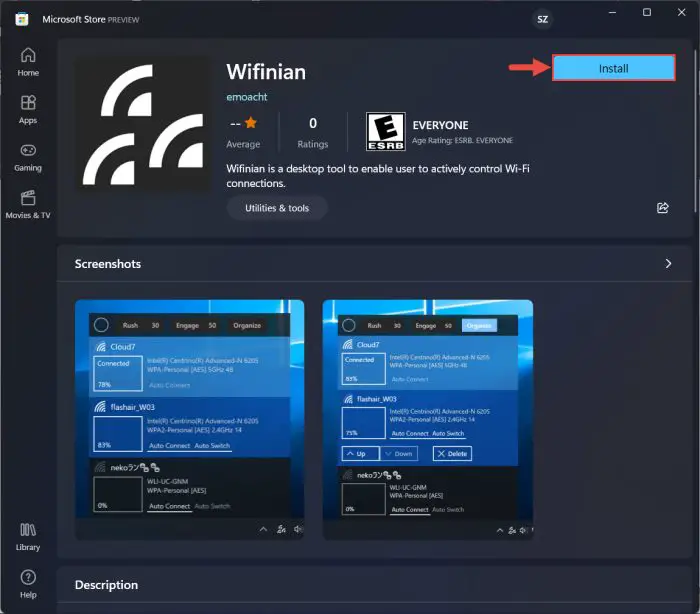Open the emoacht publisher link

coord(246,97)
